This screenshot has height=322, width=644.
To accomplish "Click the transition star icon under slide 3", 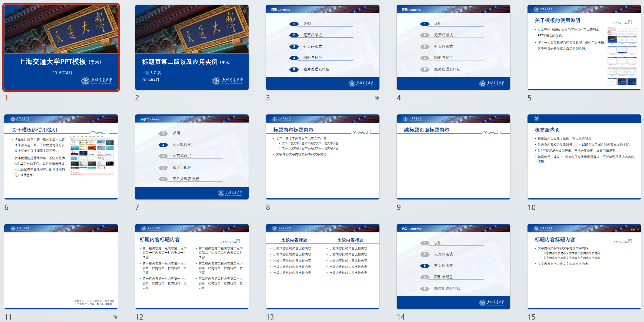I will coord(377,98).
